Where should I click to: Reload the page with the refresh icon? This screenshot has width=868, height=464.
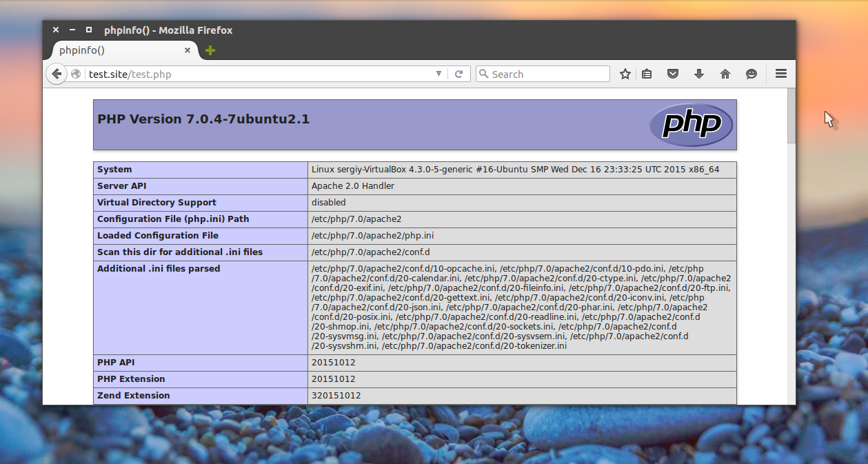click(x=458, y=74)
